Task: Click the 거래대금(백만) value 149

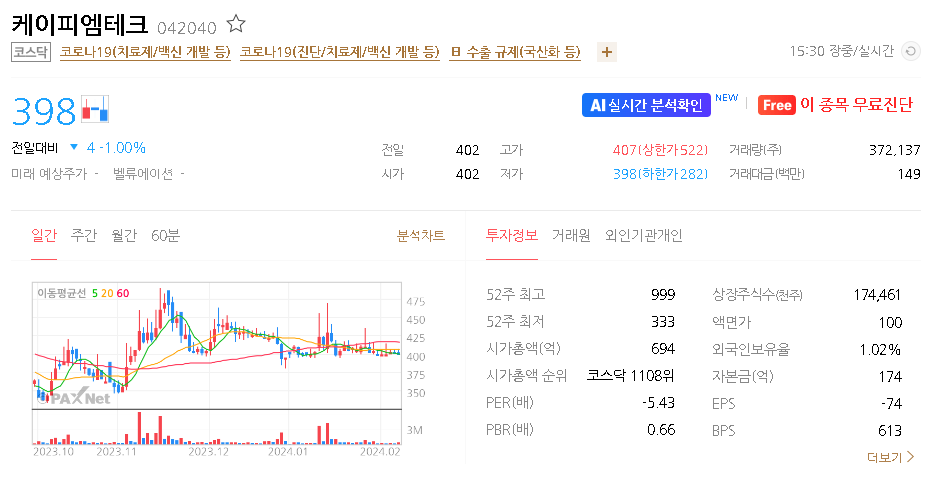Action: 909,174
